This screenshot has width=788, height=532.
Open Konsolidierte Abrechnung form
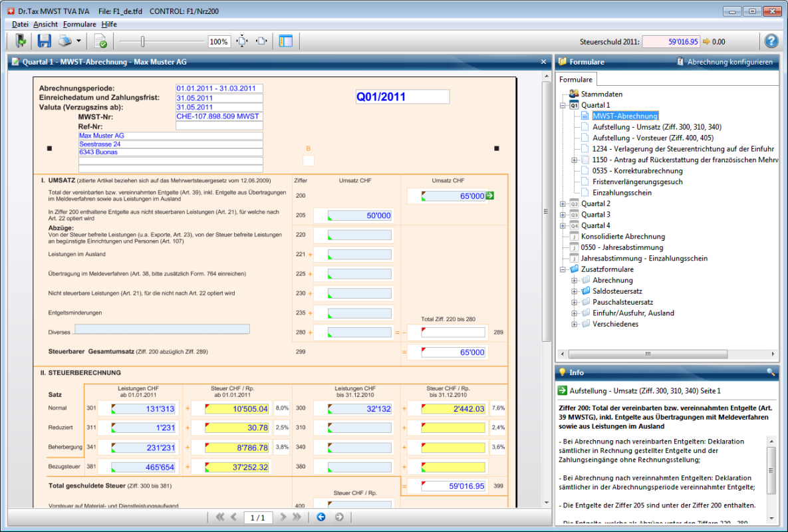(622, 237)
